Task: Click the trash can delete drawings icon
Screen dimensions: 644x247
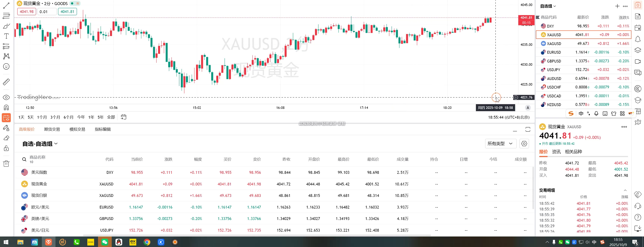Action: 6,164
